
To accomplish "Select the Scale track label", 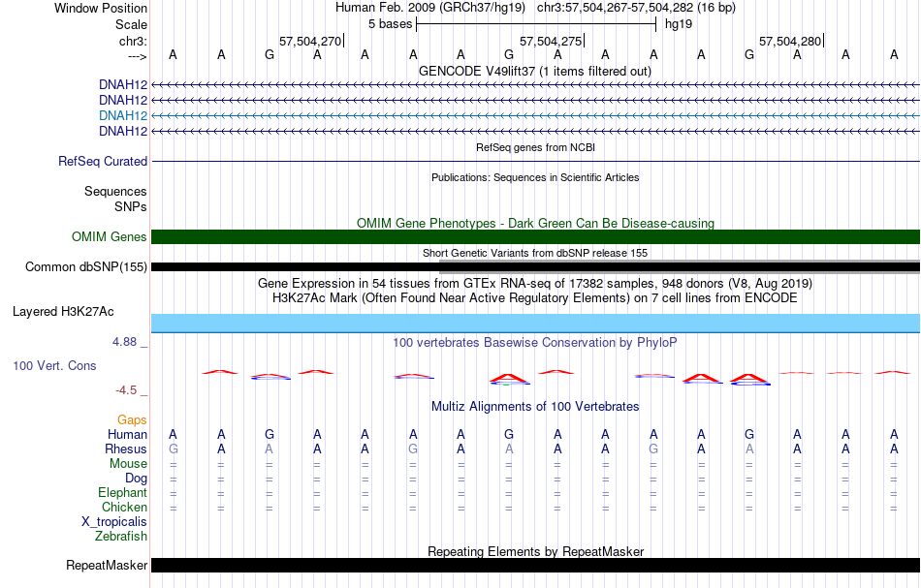I will click(x=131, y=24).
